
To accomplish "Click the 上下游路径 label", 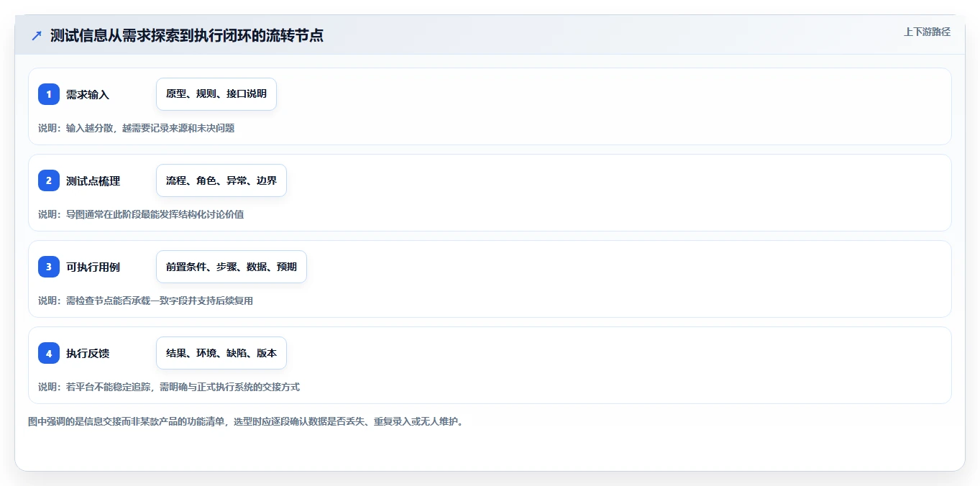I will click(x=927, y=32).
